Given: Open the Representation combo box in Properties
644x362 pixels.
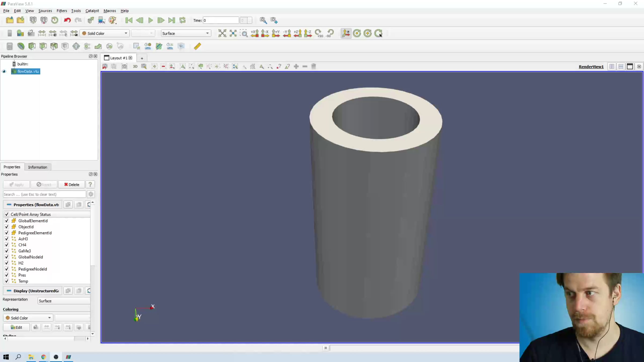Looking at the screenshot, I should 64,301.
